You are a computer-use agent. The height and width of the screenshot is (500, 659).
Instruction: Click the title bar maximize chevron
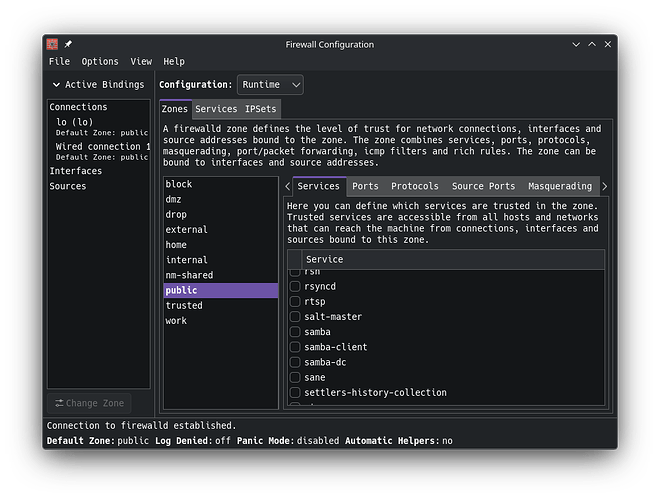click(592, 44)
